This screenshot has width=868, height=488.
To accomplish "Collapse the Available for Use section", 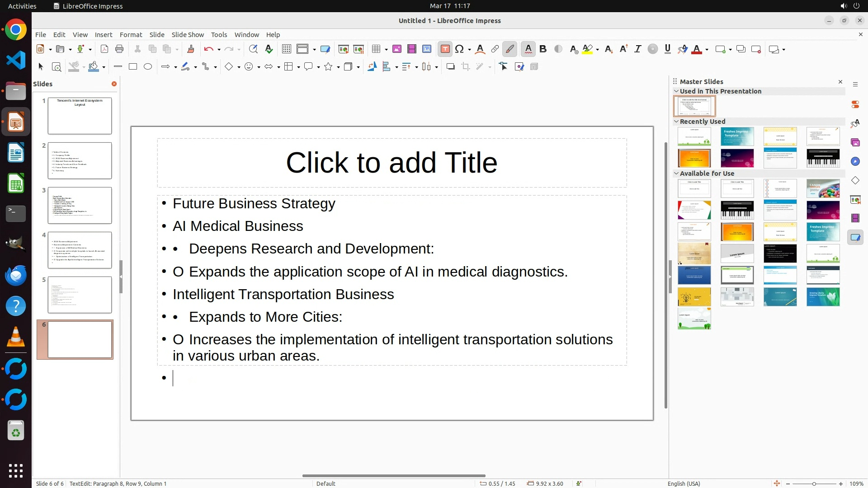I will point(676,174).
